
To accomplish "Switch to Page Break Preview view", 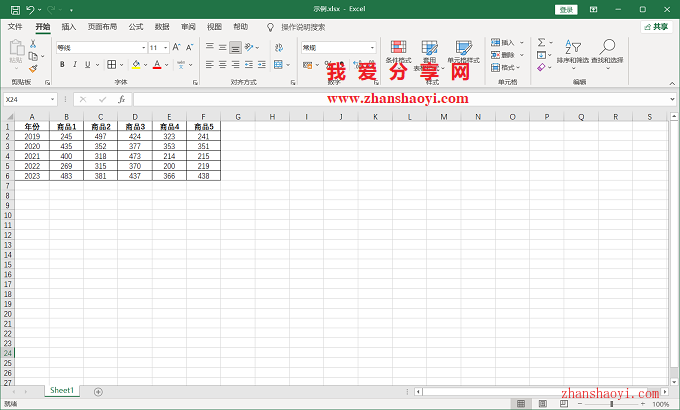I will 564,404.
